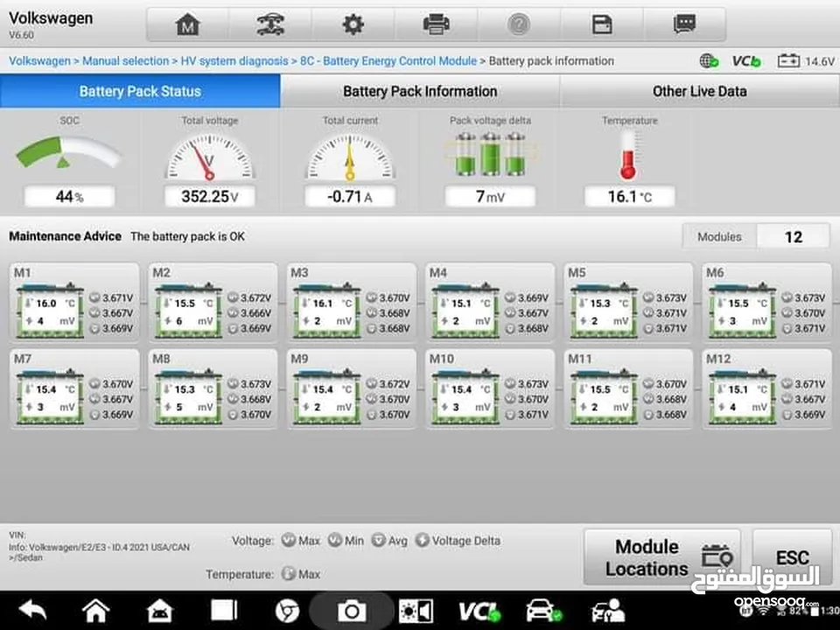Open recent apps square icon
The height and width of the screenshot is (630, 840).
pos(224,610)
